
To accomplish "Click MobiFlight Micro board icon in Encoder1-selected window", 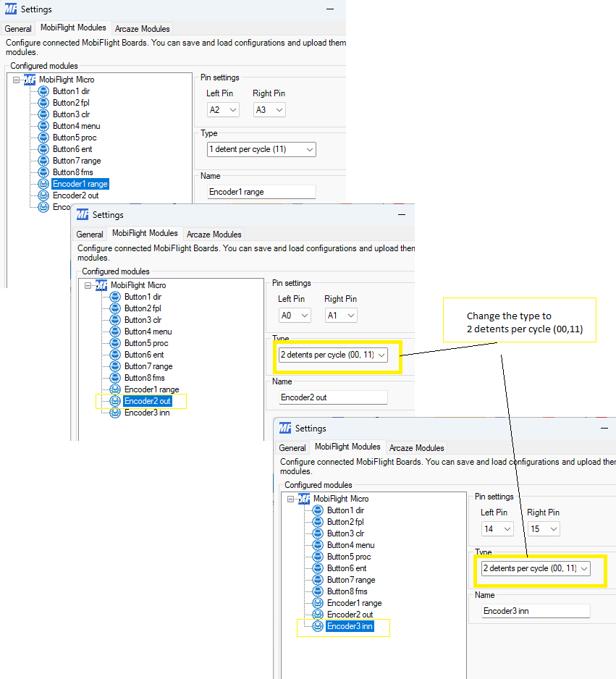I will tap(30, 80).
